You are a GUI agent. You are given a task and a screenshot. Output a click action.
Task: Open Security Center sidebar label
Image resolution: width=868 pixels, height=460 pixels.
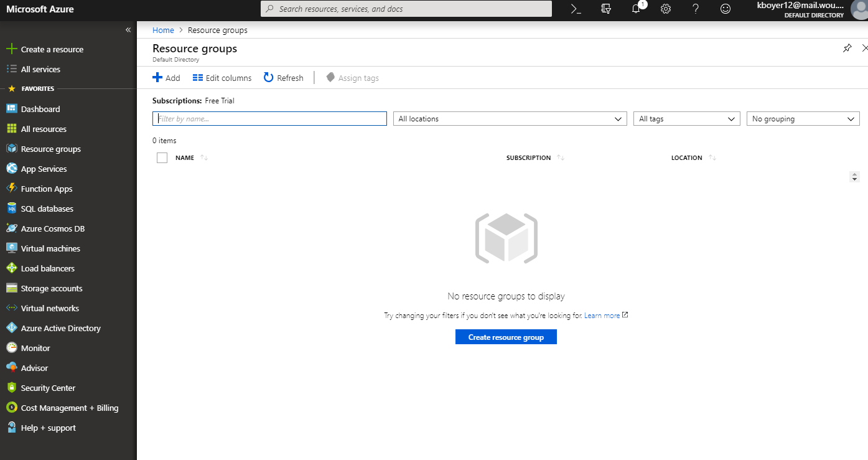[x=48, y=388]
